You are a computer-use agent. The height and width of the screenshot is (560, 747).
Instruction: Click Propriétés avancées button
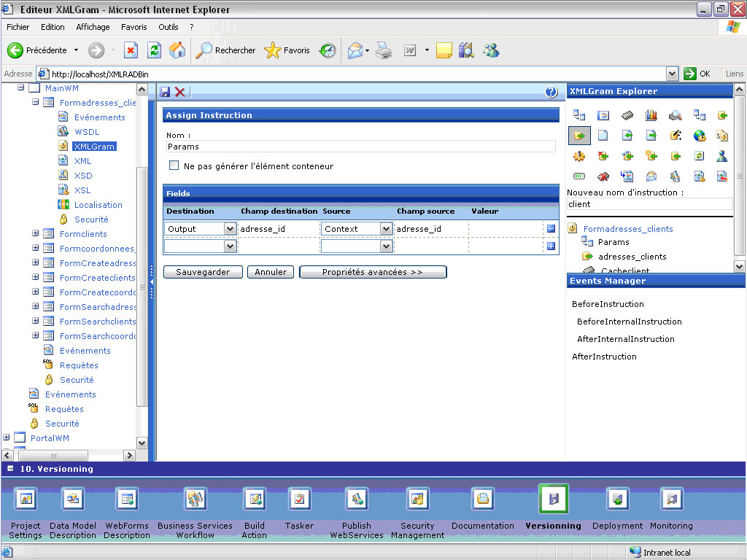point(373,272)
